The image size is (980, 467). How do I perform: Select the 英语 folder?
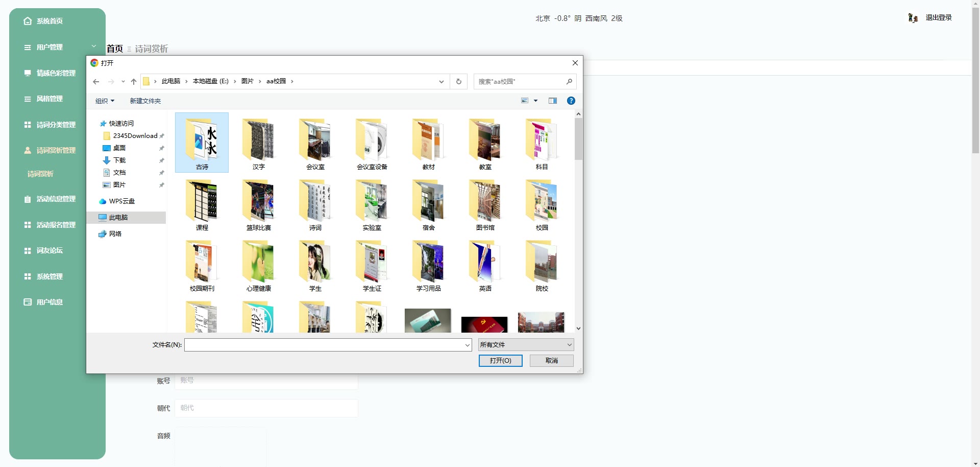(485, 264)
